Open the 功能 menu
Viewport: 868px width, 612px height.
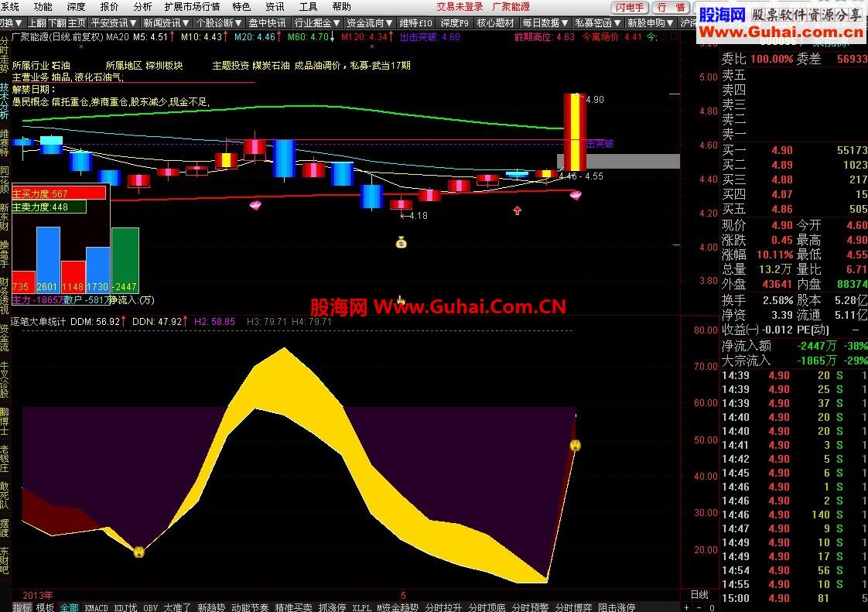coord(43,7)
